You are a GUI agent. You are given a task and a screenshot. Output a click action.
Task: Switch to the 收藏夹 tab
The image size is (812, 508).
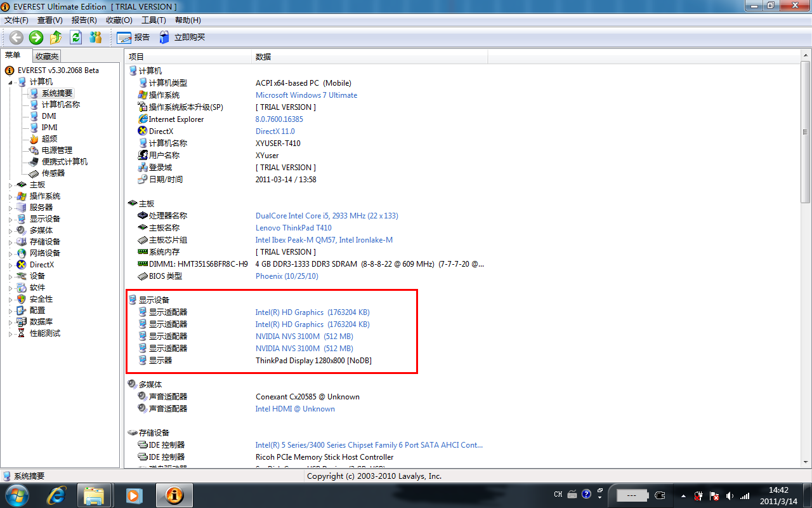(x=47, y=57)
